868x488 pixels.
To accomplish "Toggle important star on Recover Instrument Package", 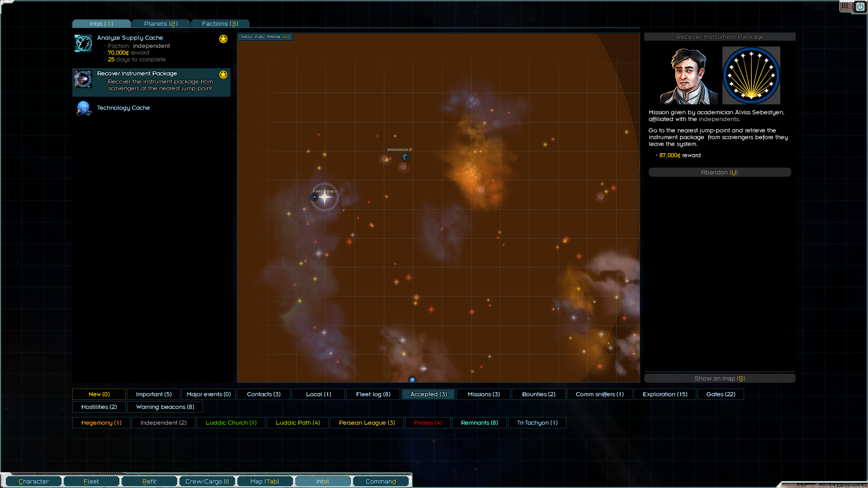I will (x=223, y=75).
